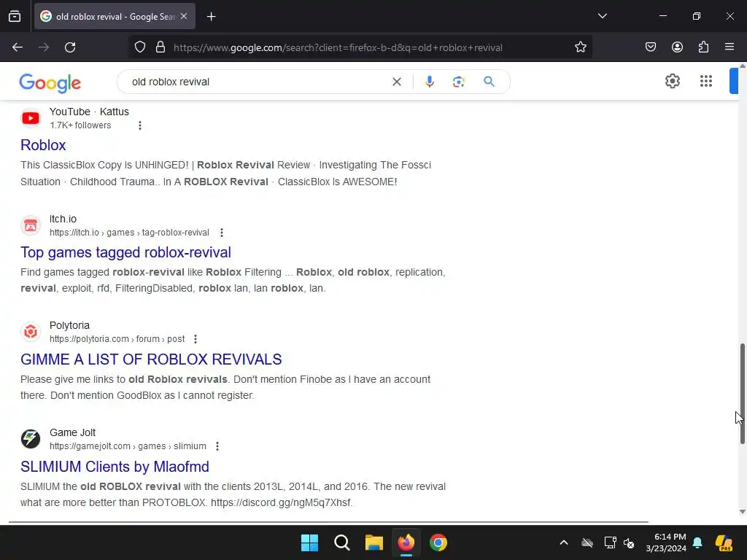Open Top games tagged roblox-revival link
Screen dimensions: 747x560
point(125,252)
